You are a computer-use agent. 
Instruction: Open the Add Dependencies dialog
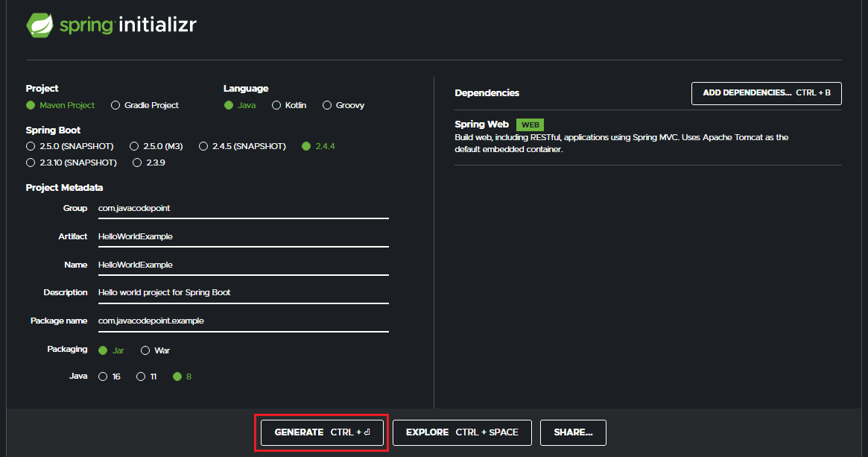tap(766, 93)
